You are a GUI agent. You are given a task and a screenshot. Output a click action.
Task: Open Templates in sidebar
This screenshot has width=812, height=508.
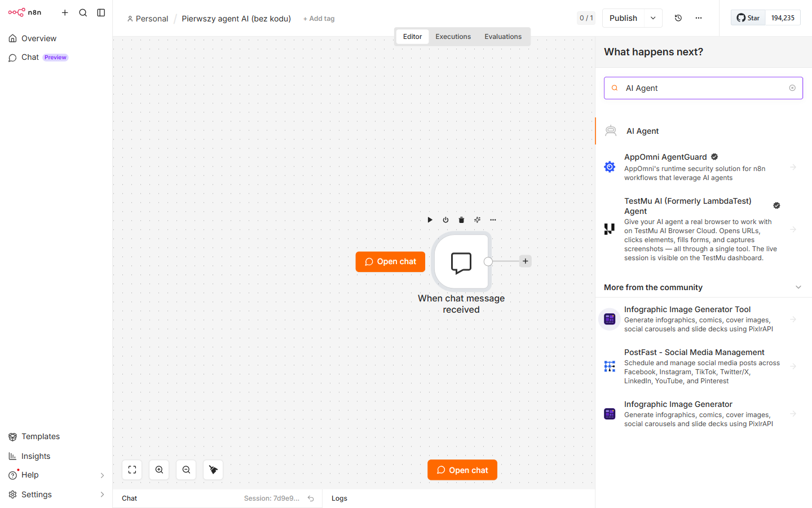click(56, 436)
